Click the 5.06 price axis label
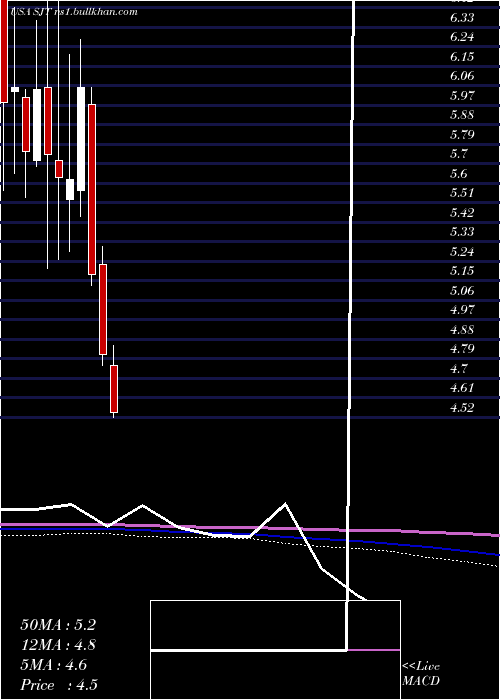500x700 pixels. point(462,291)
